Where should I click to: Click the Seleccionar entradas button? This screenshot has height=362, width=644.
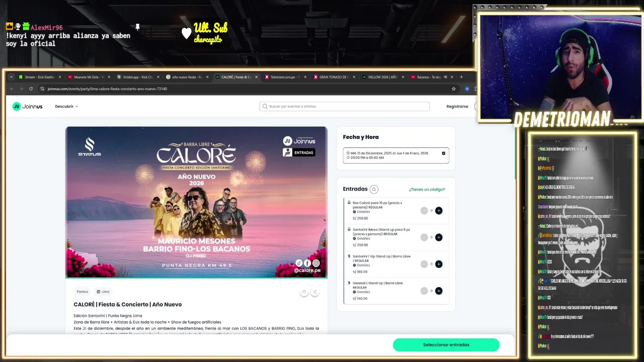[446, 345]
